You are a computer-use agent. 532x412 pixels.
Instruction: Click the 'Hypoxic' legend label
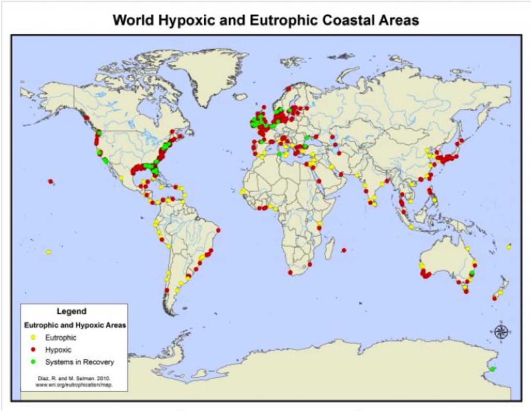pyautogui.click(x=58, y=350)
